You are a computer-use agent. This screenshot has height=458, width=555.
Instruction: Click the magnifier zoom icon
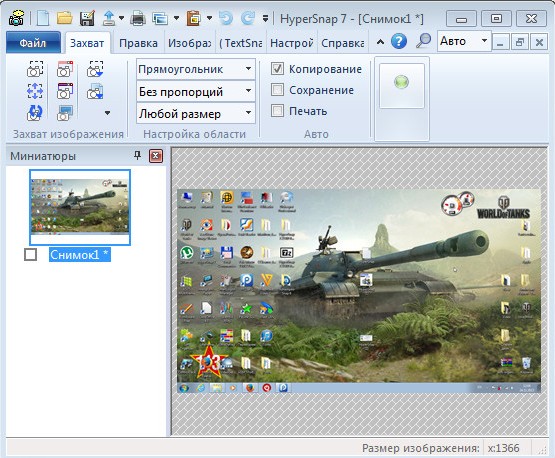pos(423,41)
